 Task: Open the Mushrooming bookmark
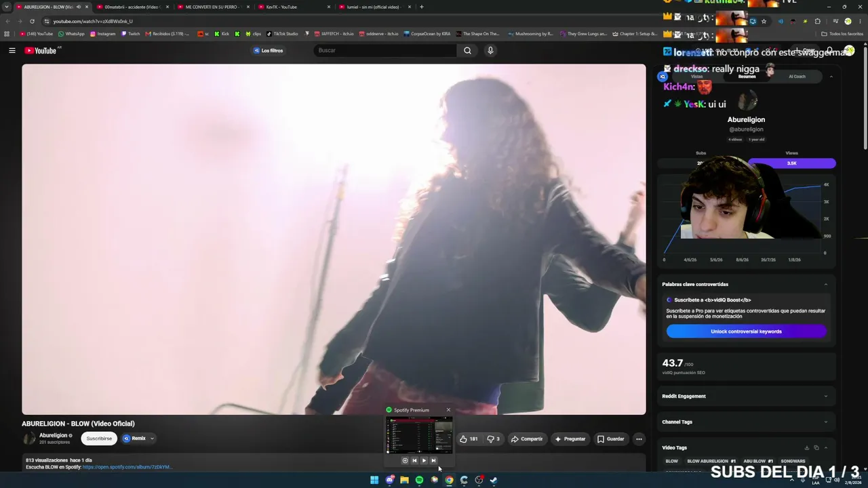(x=530, y=34)
